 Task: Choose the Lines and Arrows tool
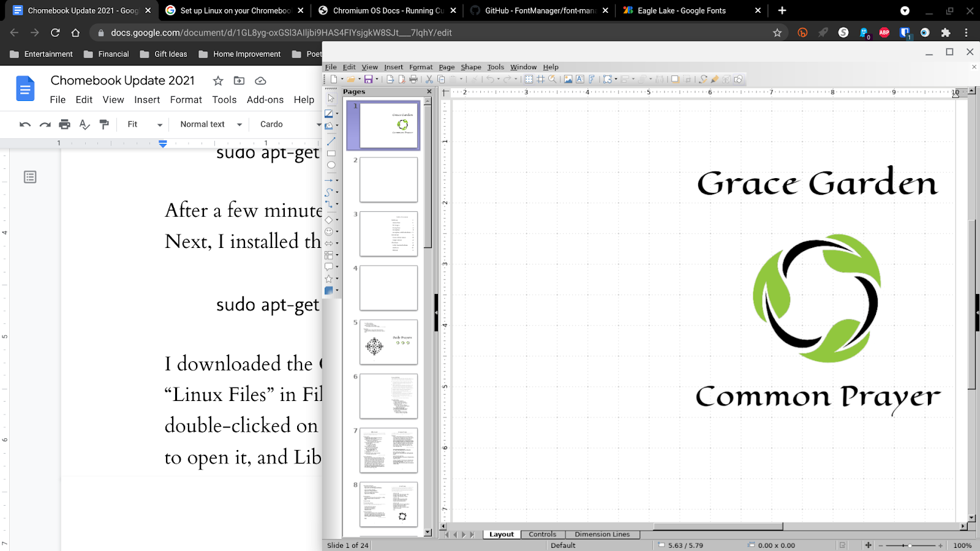tap(329, 181)
